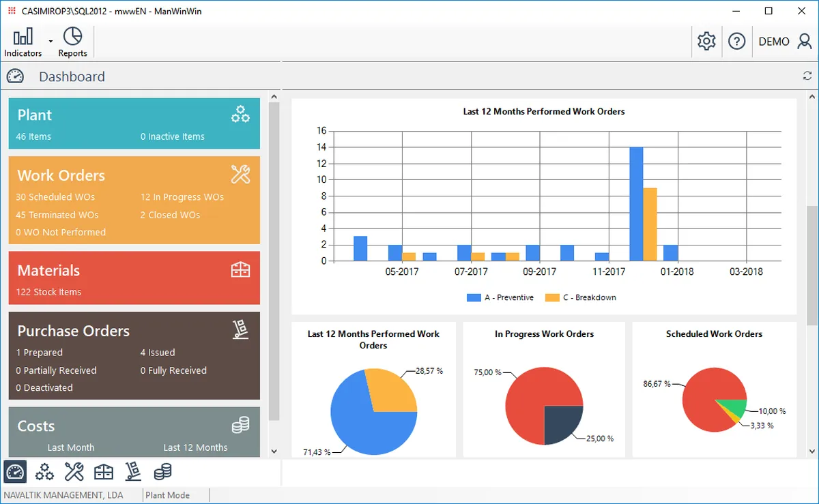Refresh the dashboard with the reload icon

click(x=807, y=76)
